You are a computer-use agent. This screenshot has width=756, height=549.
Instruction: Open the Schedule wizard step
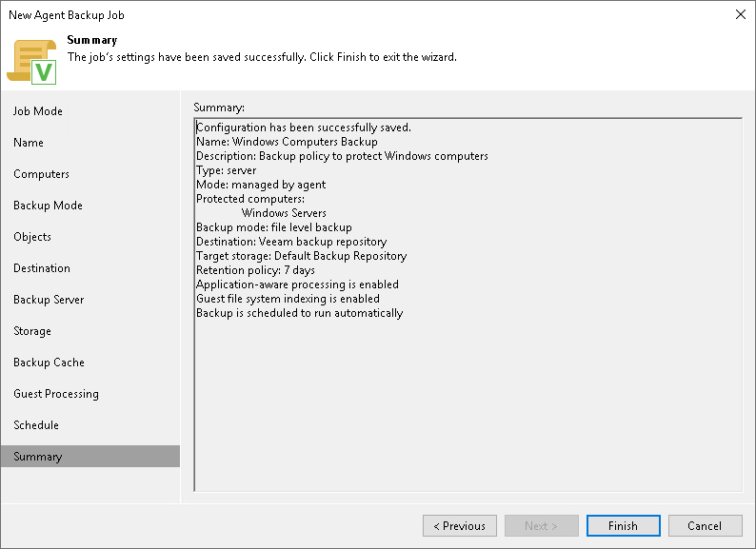[x=36, y=425]
